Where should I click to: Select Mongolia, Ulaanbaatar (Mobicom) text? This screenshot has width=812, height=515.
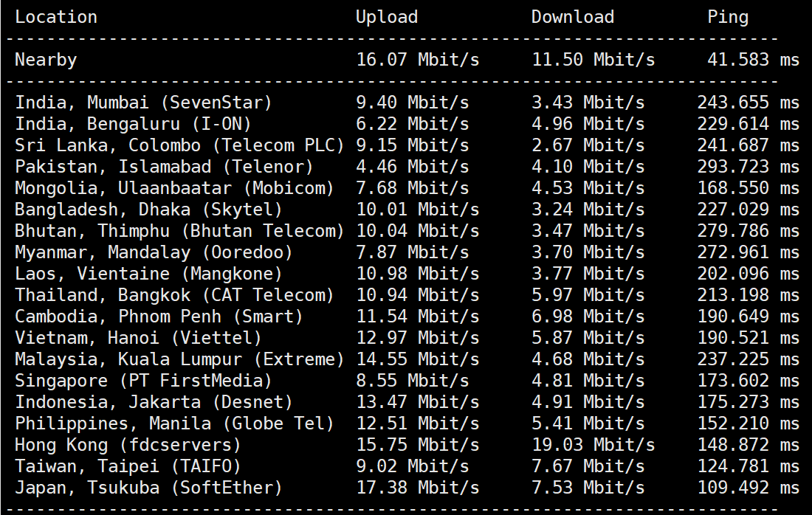[x=174, y=188]
